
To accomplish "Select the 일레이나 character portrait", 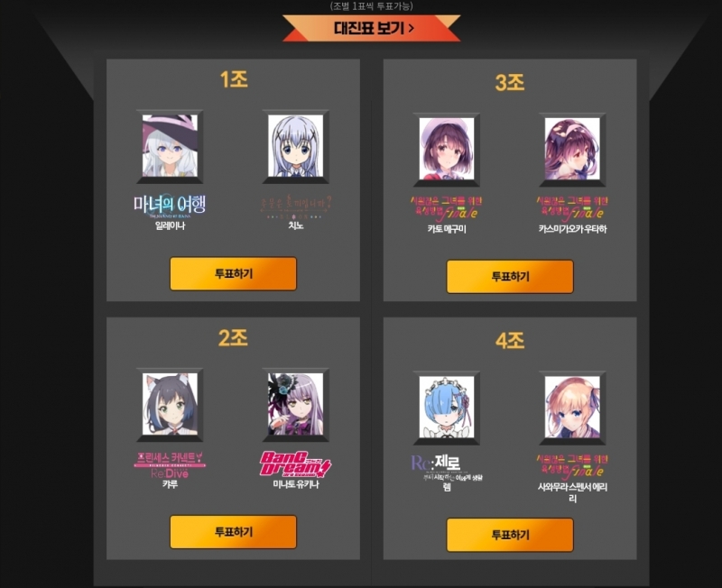I will (170, 146).
